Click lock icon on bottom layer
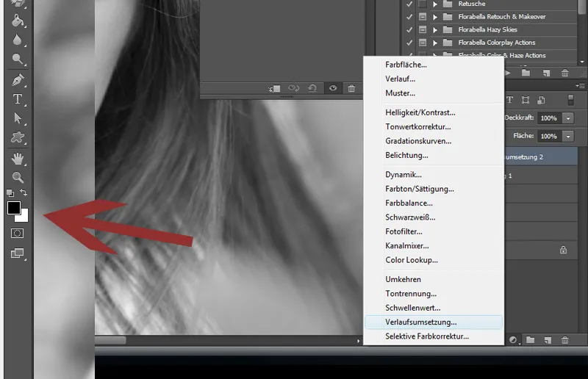The height and width of the screenshot is (379, 588). point(563,250)
